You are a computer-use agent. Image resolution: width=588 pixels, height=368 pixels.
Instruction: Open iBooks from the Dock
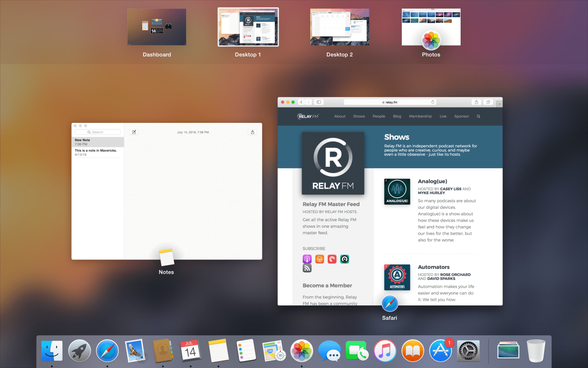413,350
